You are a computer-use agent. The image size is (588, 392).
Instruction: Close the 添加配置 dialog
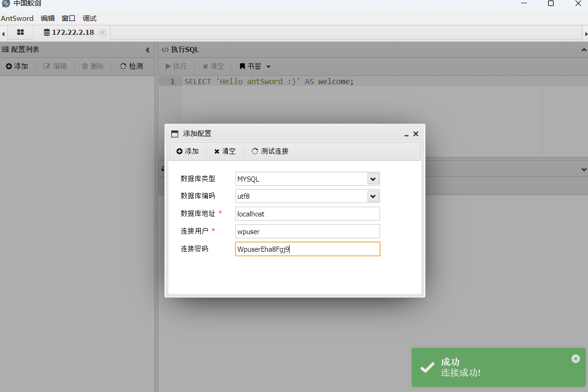point(416,134)
